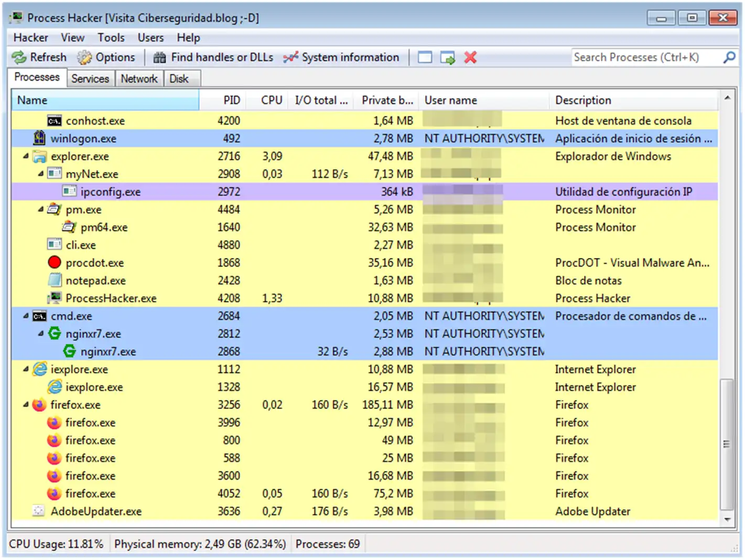
Task: Select the notepad icon next to notepad.exe
Action: click(54, 280)
